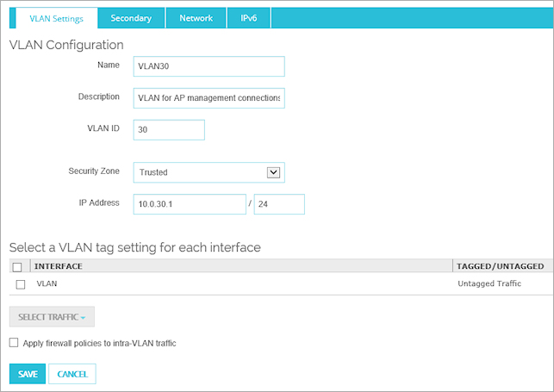554x392 pixels.
Task: Open the Network tab
Action: tap(196, 18)
